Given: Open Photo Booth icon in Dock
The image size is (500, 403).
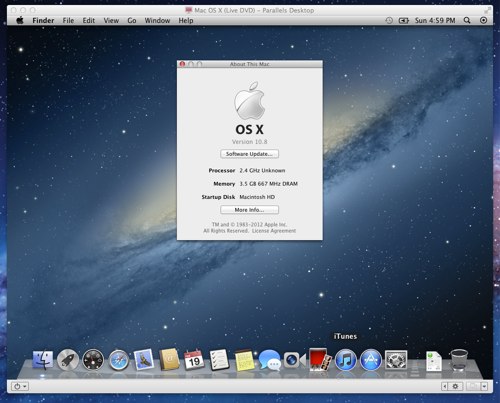Looking at the screenshot, I should coord(320,360).
